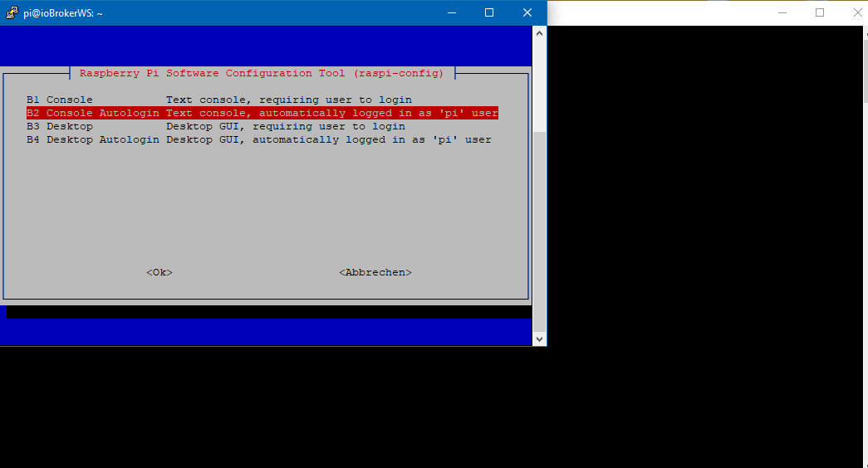Viewport: 868px width, 468px height.
Task: Close the pi@ioBrokerWS PuTTY window
Action: coord(527,12)
